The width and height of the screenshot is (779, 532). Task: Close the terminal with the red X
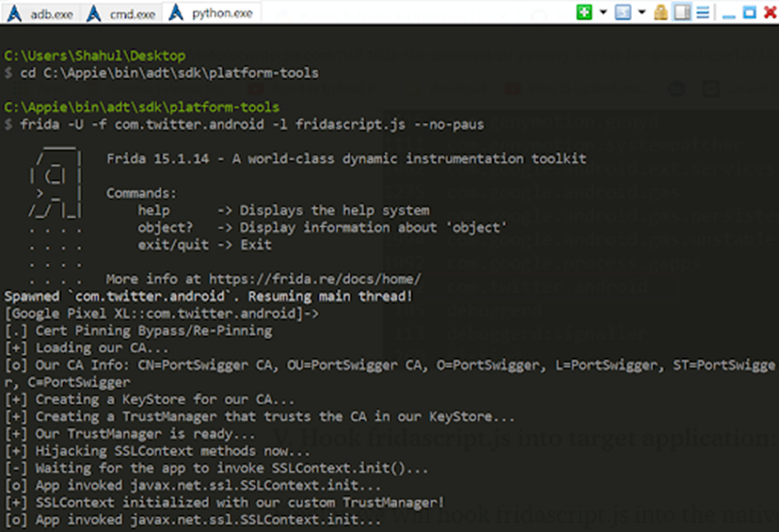tap(770, 13)
